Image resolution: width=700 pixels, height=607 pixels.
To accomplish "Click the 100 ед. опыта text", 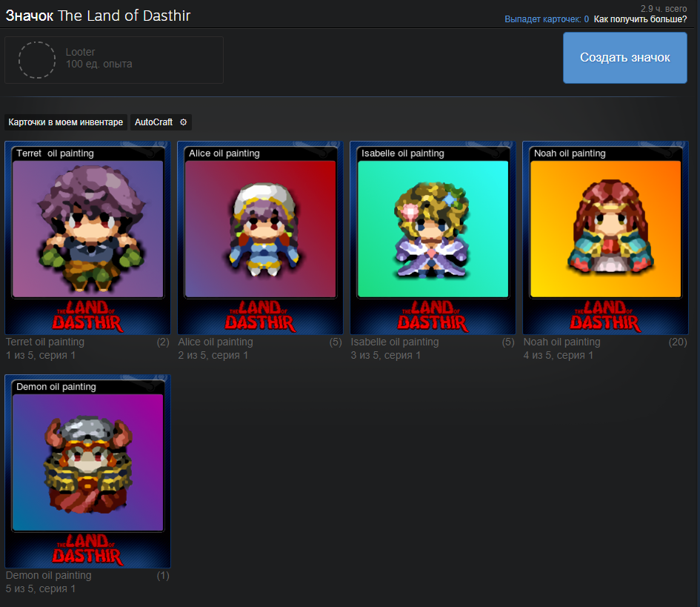I will pos(99,64).
